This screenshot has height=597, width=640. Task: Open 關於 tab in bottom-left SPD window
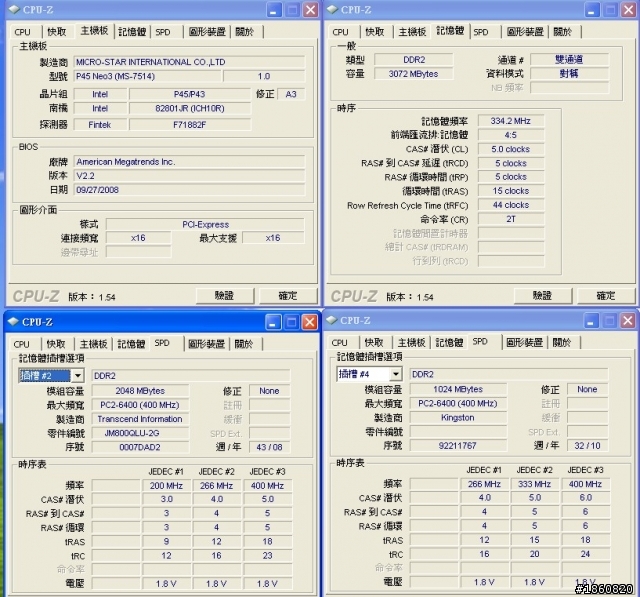click(244, 344)
